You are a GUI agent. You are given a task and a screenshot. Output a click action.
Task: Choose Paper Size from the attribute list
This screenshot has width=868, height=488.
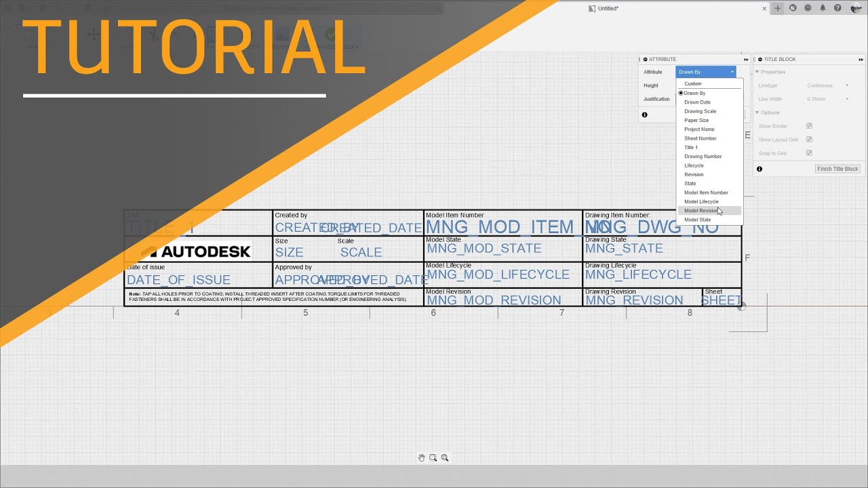709,120
